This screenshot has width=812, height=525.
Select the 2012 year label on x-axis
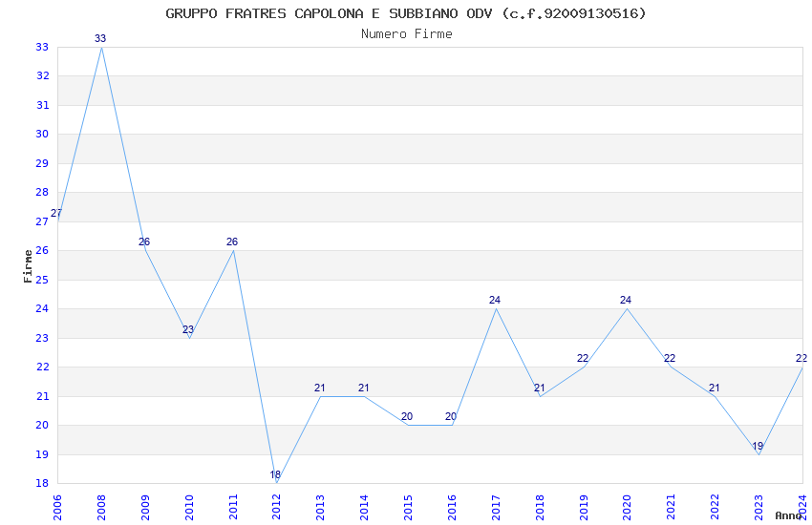(x=276, y=507)
